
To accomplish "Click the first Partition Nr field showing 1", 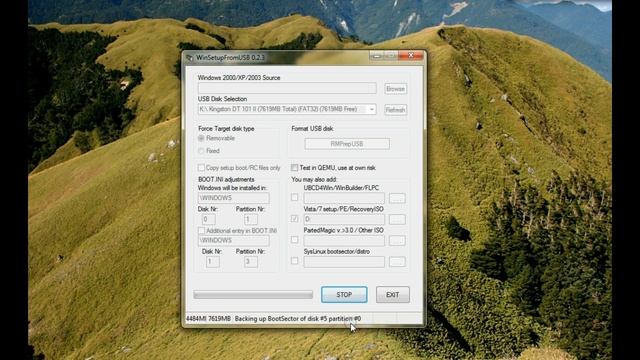I will 251,219.
